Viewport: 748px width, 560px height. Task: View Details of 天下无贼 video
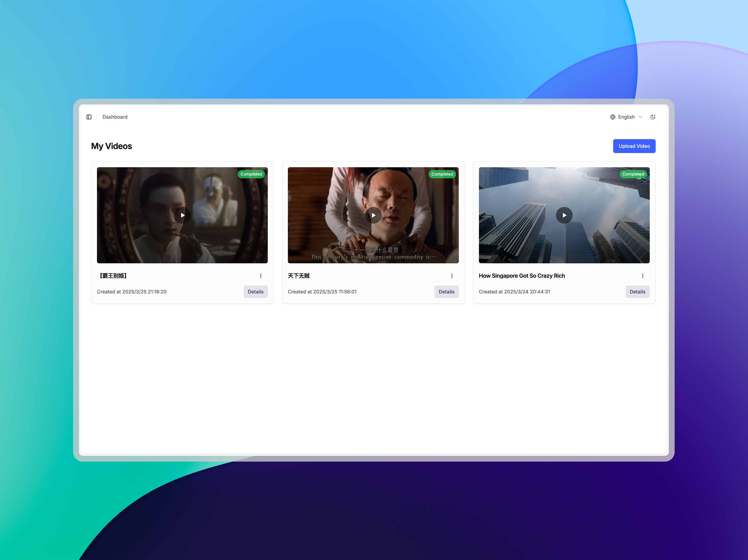[x=446, y=292]
